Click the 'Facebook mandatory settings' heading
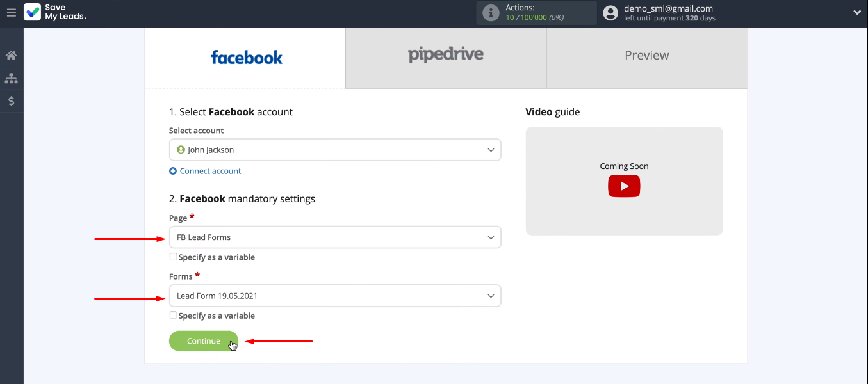 [x=242, y=199]
